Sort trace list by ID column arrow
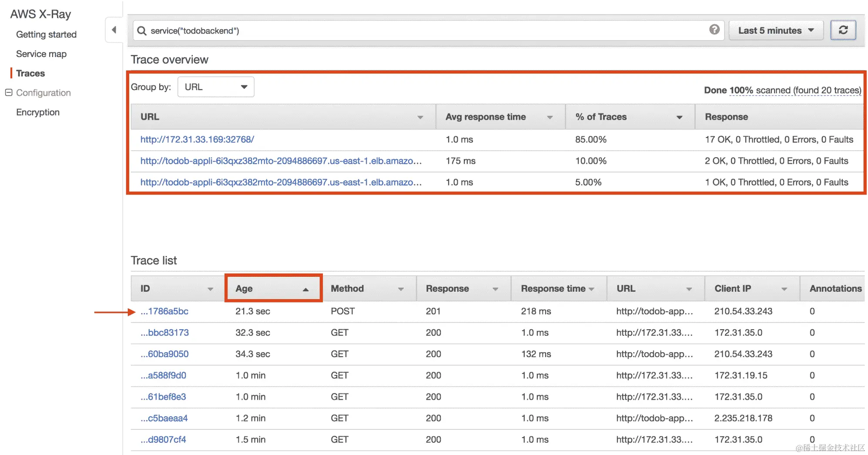 point(211,289)
